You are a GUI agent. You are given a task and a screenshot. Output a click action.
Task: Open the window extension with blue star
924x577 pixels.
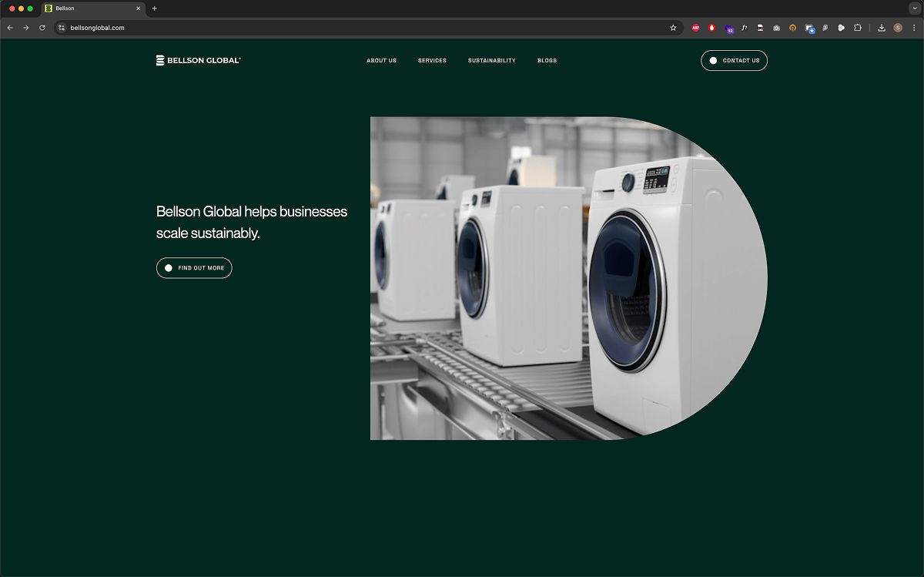coord(809,29)
